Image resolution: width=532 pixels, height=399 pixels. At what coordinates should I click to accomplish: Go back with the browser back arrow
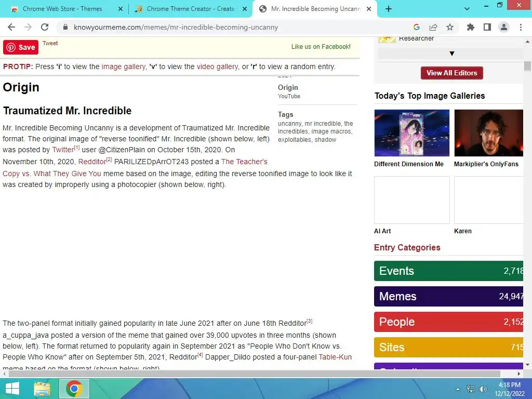click(x=11, y=27)
